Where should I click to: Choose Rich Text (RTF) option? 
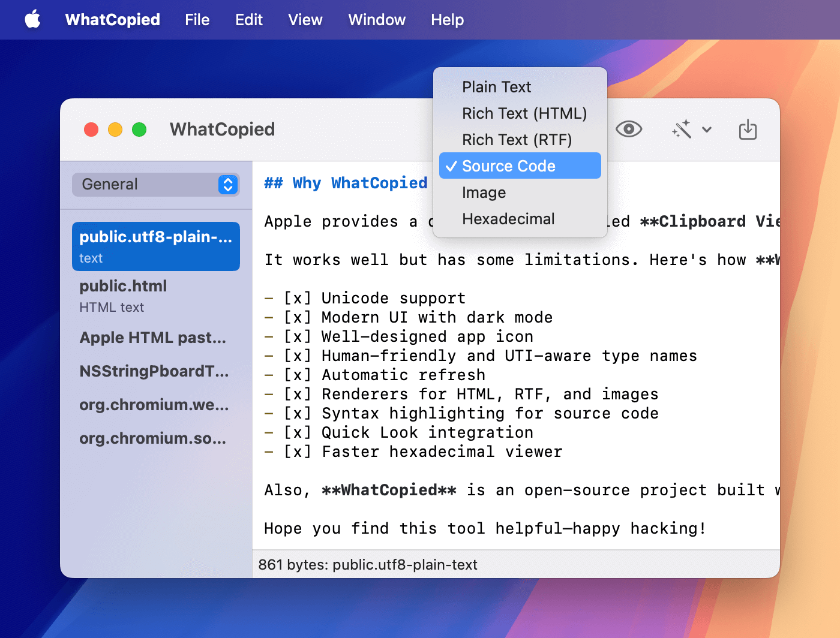point(520,140)
